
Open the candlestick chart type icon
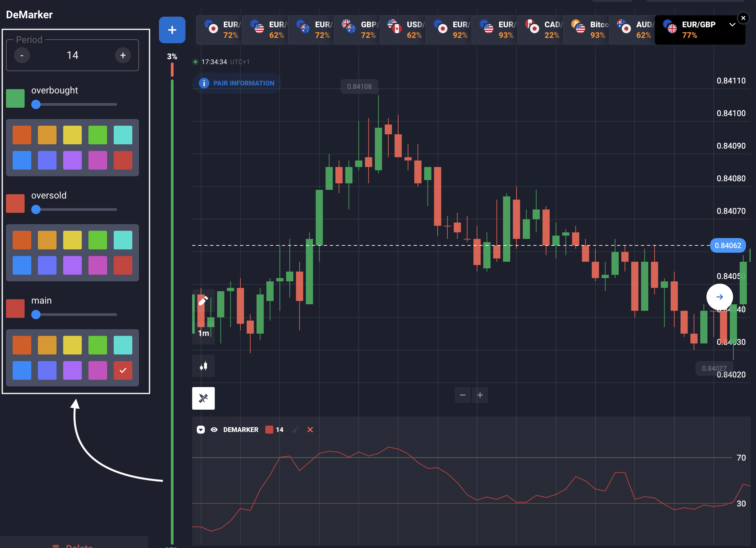coord(203,366)
